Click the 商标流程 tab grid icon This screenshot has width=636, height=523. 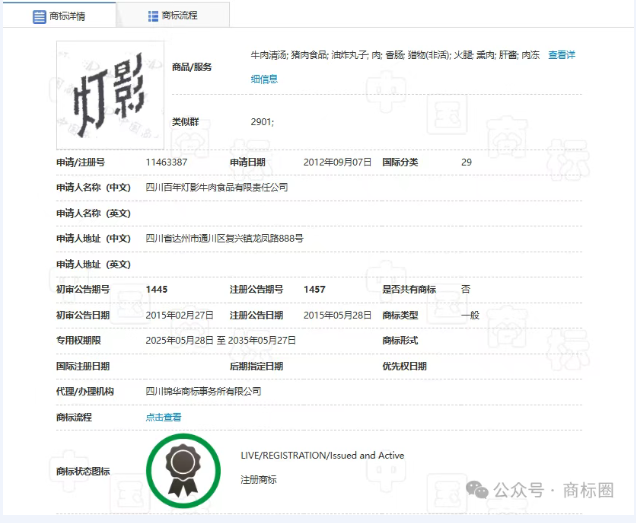click(152, 16)
